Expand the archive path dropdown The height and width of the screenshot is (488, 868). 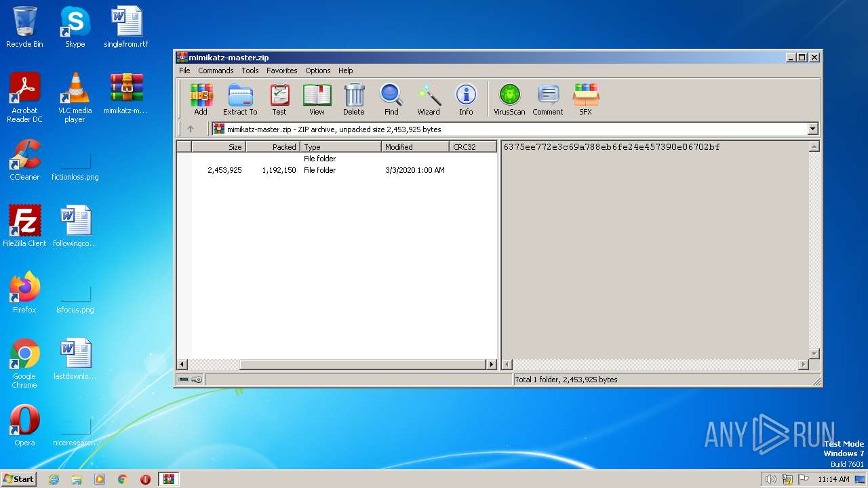tap(812, 129)
